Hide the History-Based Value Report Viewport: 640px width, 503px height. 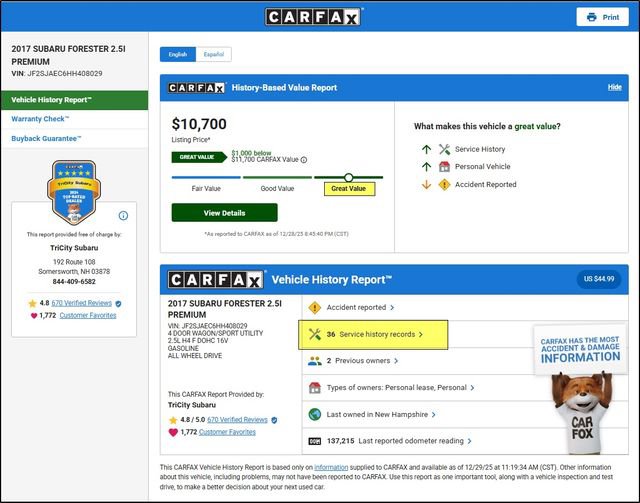tap(614, 88)
